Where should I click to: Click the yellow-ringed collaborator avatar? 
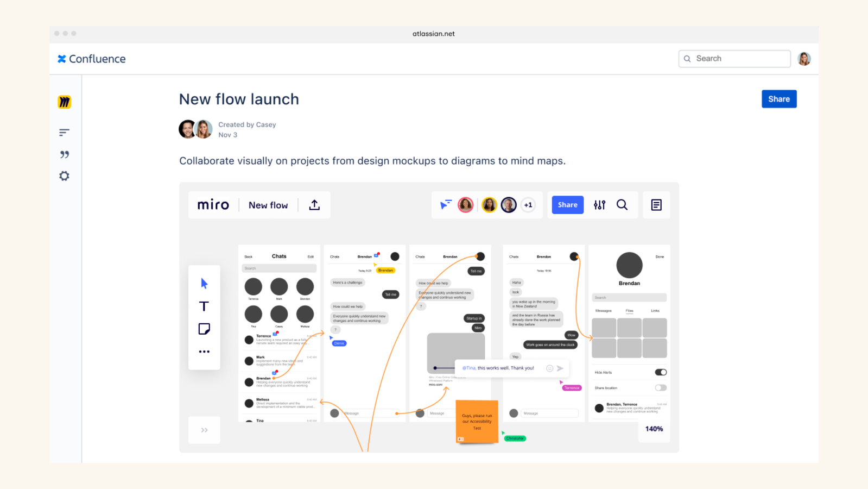[x=489, y=205]
